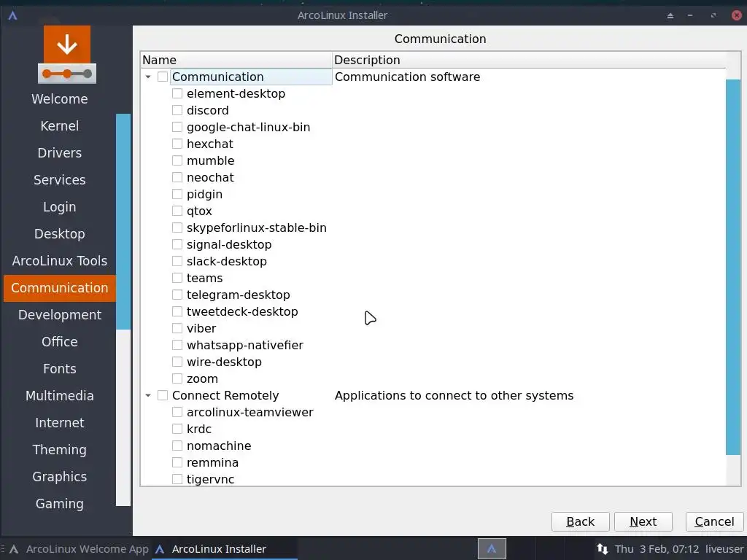Click the liveuser label in panel
The height and width of the screenshot is (560, 747).
tap(724, 549)
